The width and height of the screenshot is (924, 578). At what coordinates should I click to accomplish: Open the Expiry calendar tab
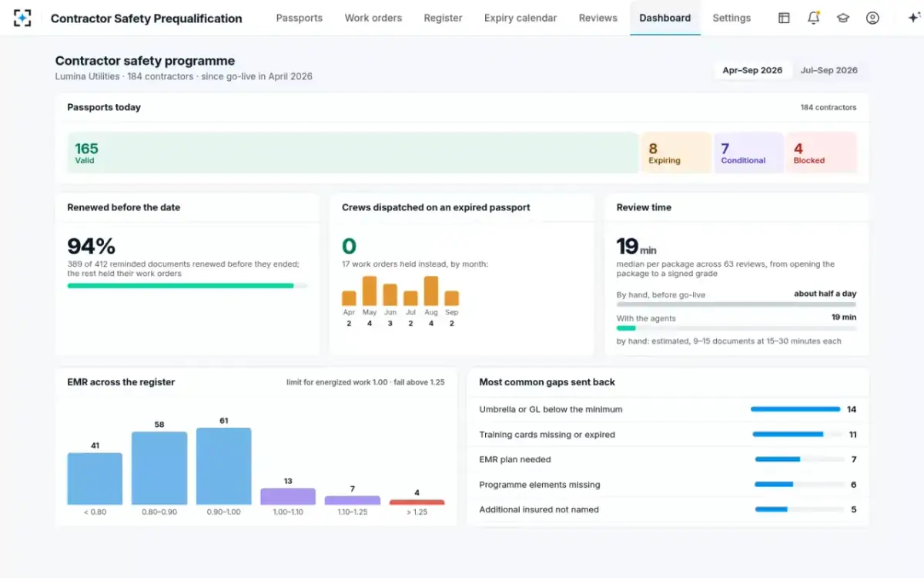pyautogui.click(x=521, y=18)
